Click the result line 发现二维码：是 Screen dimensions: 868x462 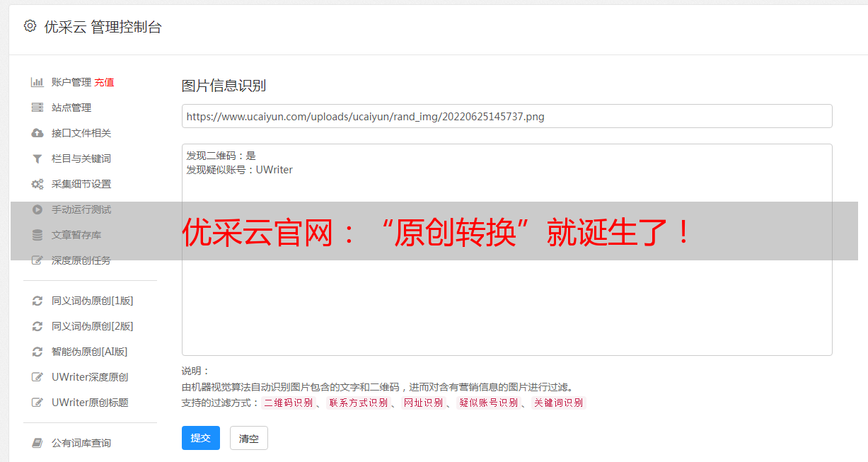(221, 156)
